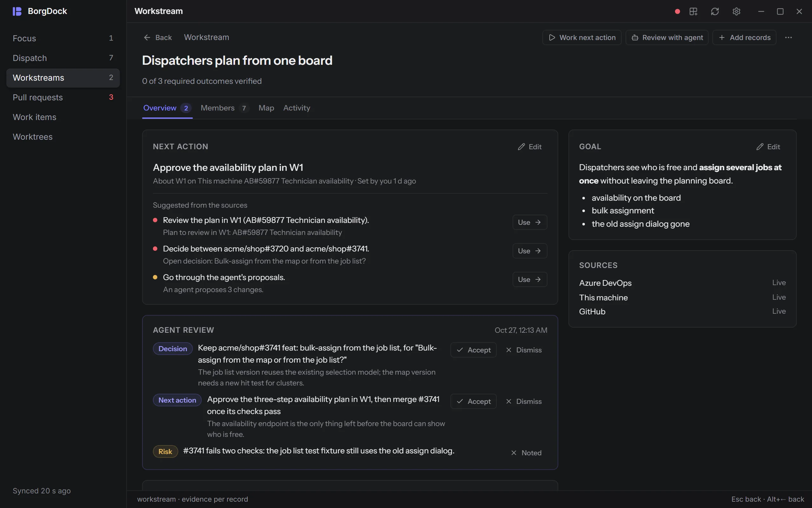Viewport: 812px width, 508px height.
Task: Open Work items in the sidebar
Action: click(63, 117)
